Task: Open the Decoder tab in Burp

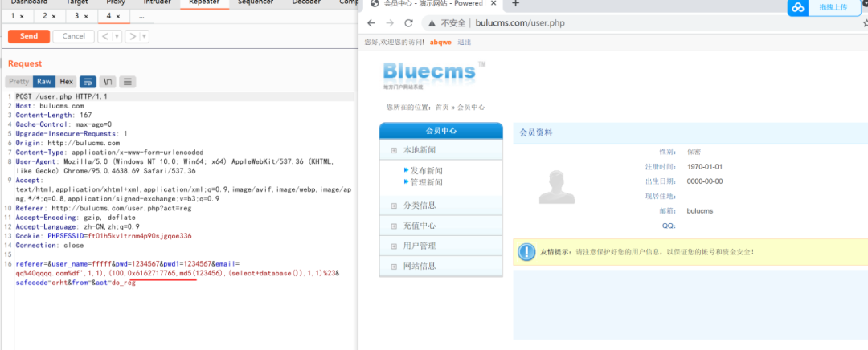Action: point(306,2)
